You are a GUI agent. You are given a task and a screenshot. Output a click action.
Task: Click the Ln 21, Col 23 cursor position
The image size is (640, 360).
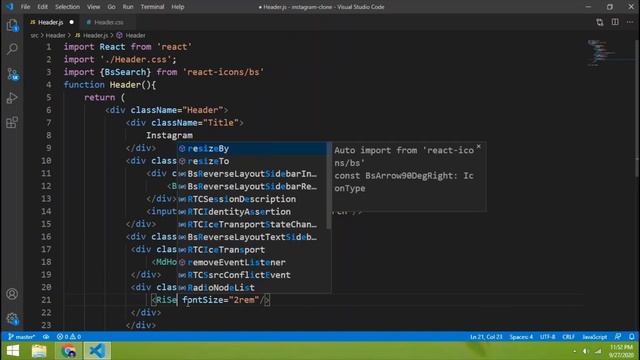486,337
